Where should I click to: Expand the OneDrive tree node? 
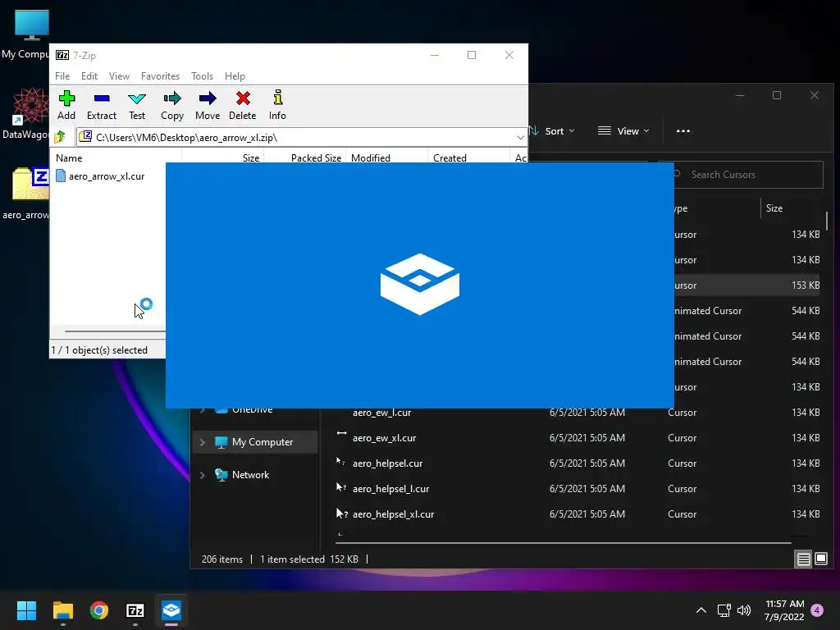click(203, 410)
